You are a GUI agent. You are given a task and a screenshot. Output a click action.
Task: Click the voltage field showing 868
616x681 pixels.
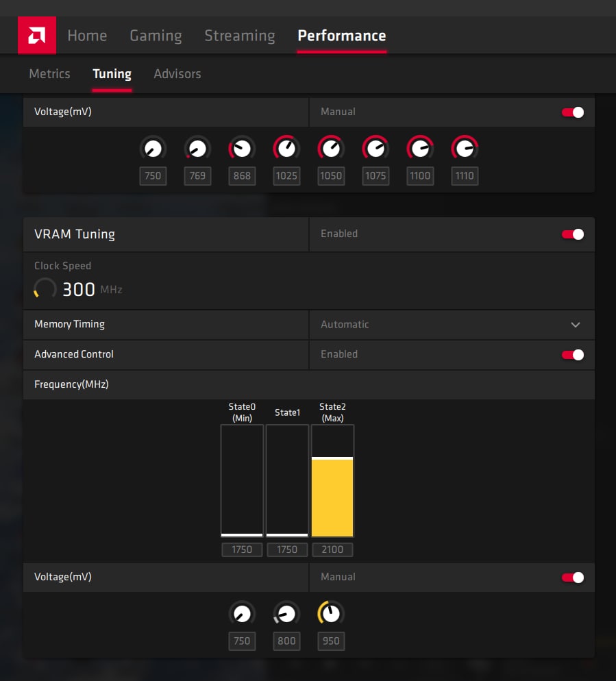coord(242,176)
